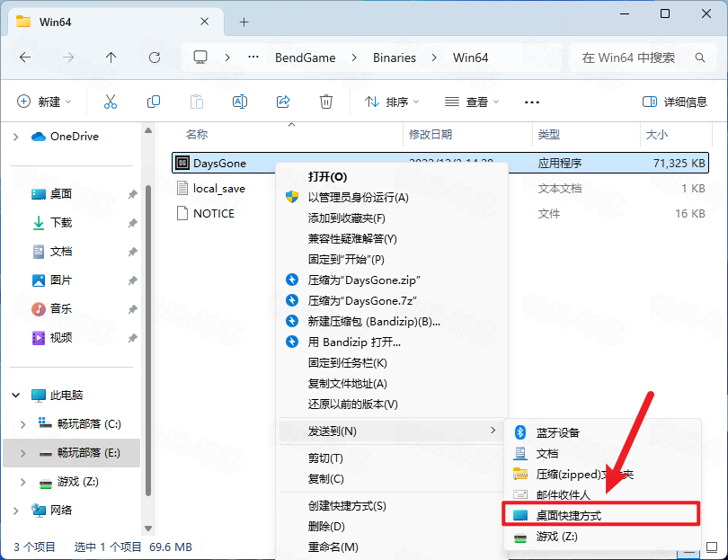
Task: Click the Cut scissors icon
Action: [111, 102]
